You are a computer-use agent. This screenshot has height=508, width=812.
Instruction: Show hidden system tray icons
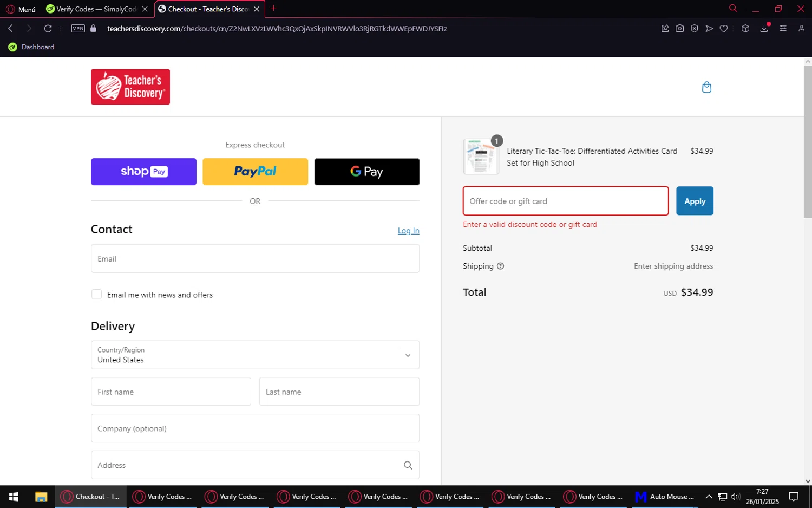(709, 497)
